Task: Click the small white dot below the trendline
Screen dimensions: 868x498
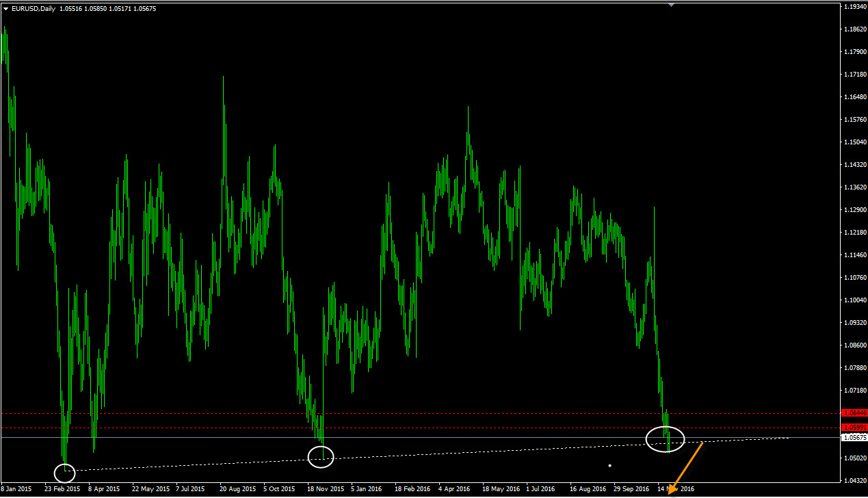Action: click(x=609, y=466)
